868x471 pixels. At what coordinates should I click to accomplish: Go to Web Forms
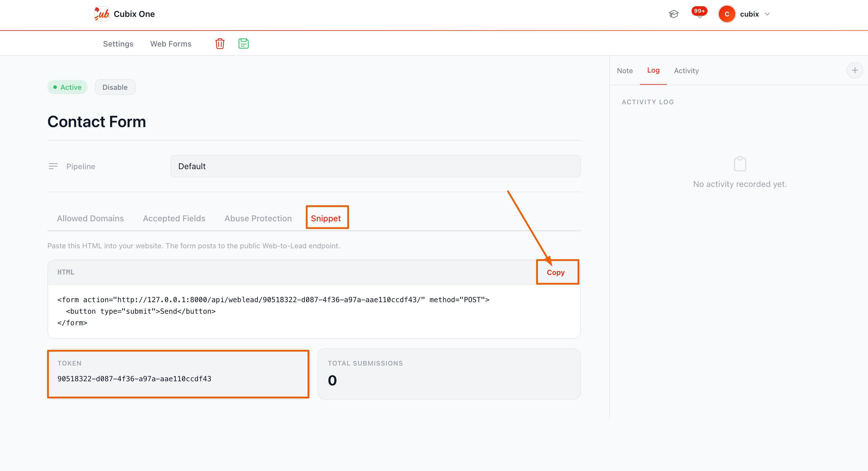(x=171, y=44)
